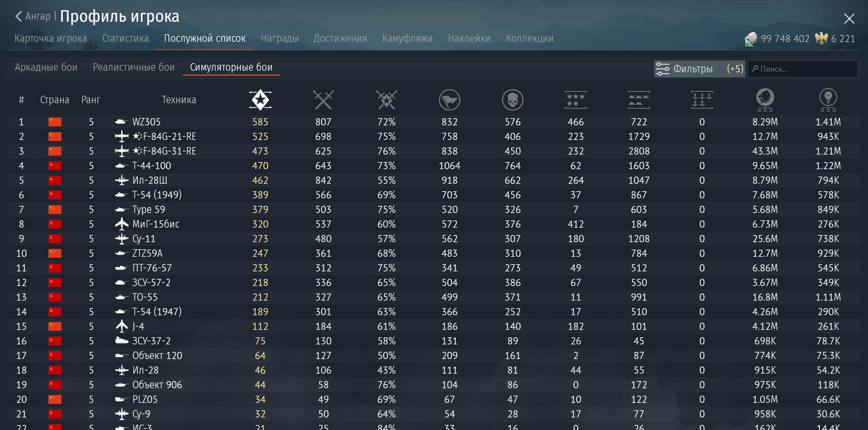Sort by ground kills tanks icon
Screen dimensions: 868x430
(639, 100)
